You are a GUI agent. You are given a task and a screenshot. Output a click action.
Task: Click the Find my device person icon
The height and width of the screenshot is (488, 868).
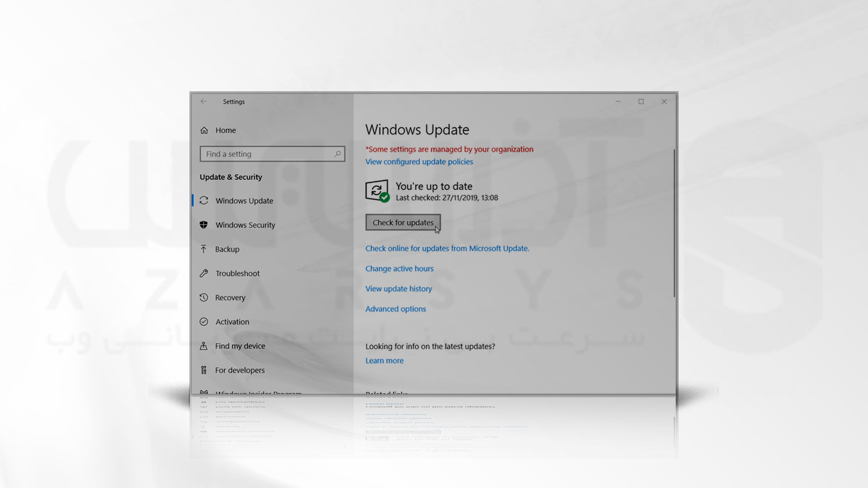coord(204,346)
